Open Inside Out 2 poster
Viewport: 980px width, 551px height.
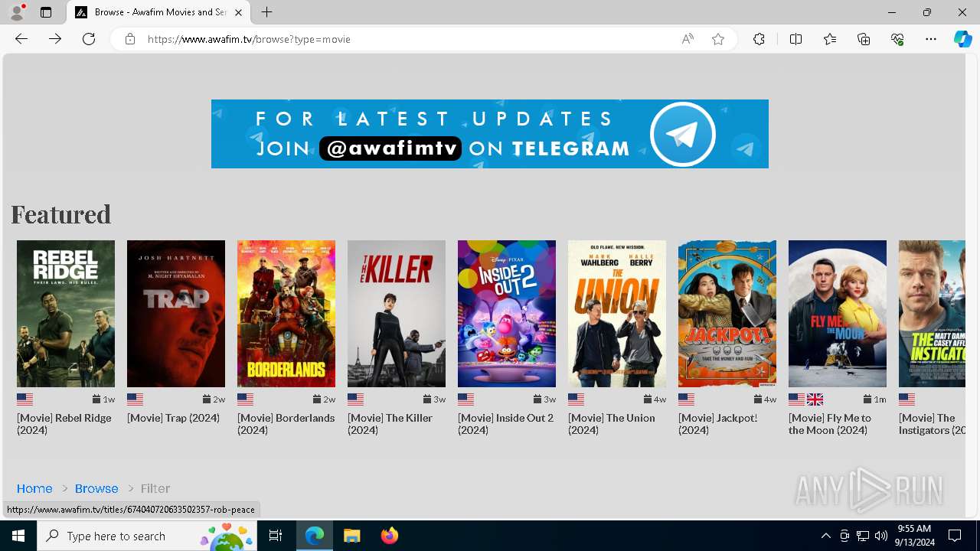[507, 314]
